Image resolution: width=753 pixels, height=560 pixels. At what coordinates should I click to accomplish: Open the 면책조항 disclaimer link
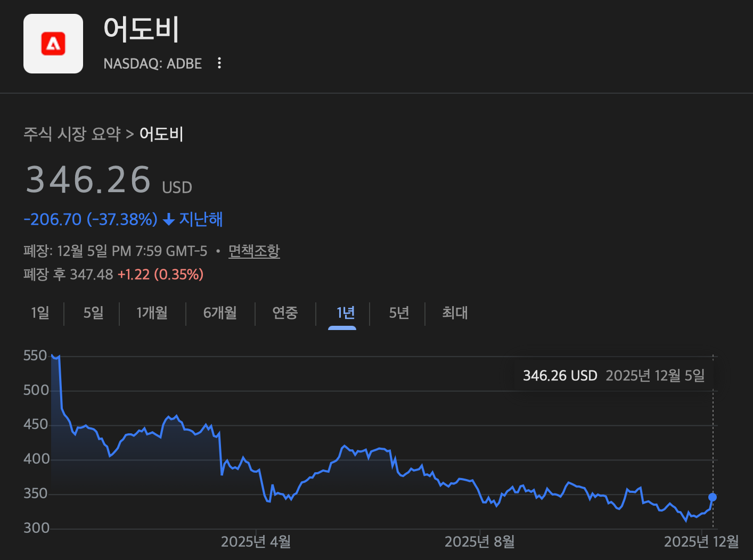[x=254, y=251]
